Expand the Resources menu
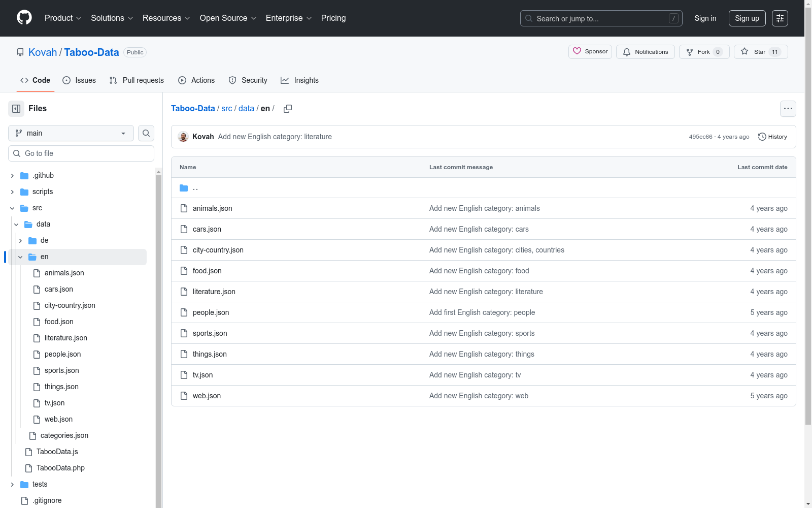The width and height of the screenshot is (812, 508). click(166, 18)
